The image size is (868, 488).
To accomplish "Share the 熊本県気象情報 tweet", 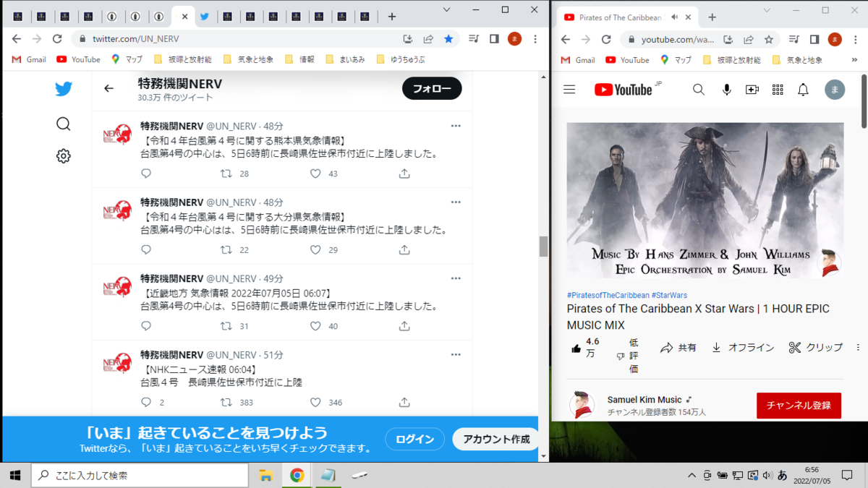I will (404, 174).
